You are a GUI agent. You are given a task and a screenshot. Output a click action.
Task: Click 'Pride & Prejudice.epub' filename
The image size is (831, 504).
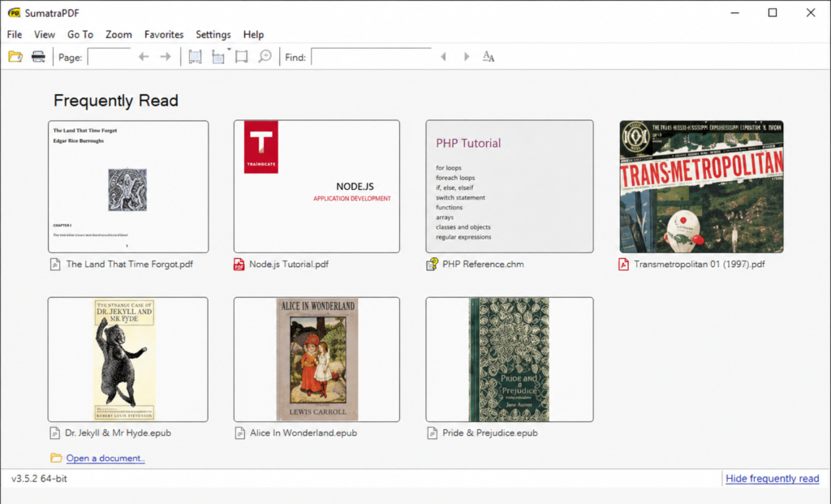(489, 433)
